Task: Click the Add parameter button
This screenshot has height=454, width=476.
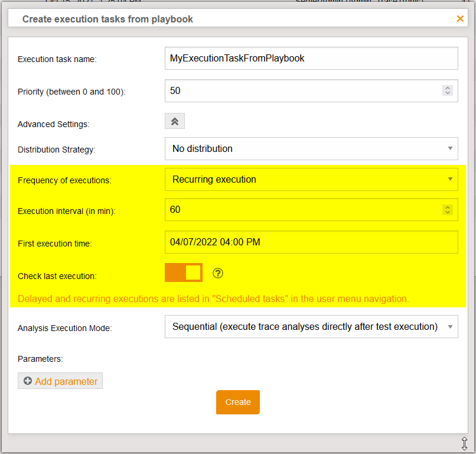Action: point(60,381)
